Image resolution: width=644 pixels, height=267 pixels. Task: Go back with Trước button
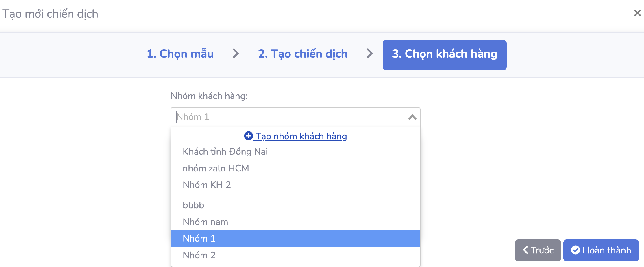click(x=538, y=250)
